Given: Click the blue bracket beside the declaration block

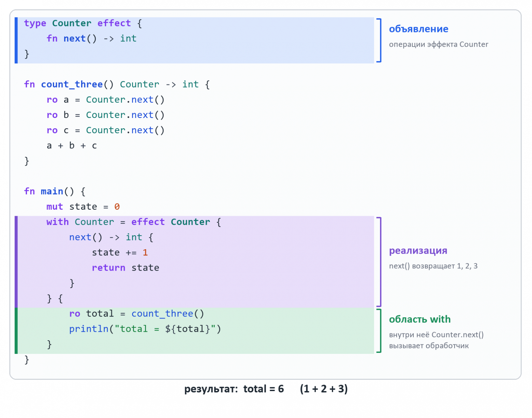Looking at the screenshot, I should [379, 40].
